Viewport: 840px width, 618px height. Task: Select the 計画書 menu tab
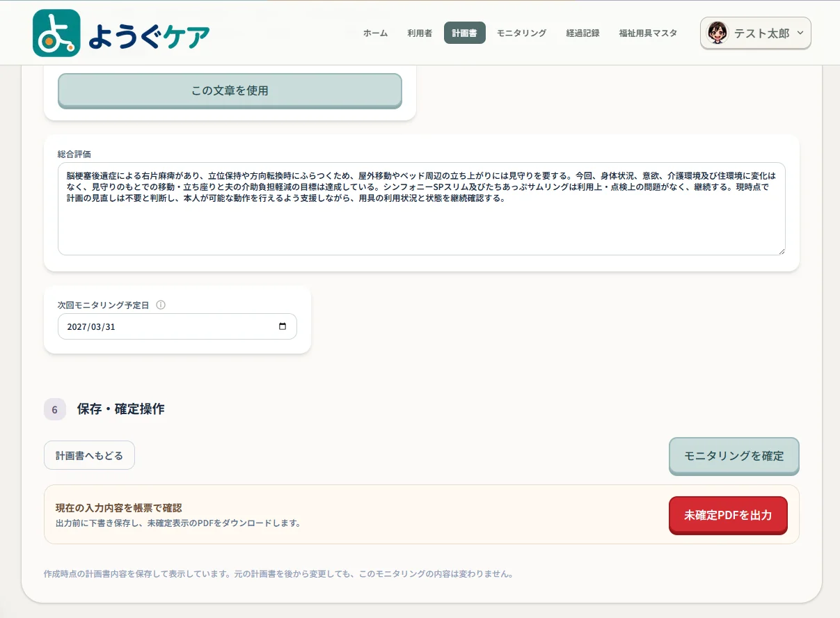(464, 33)
